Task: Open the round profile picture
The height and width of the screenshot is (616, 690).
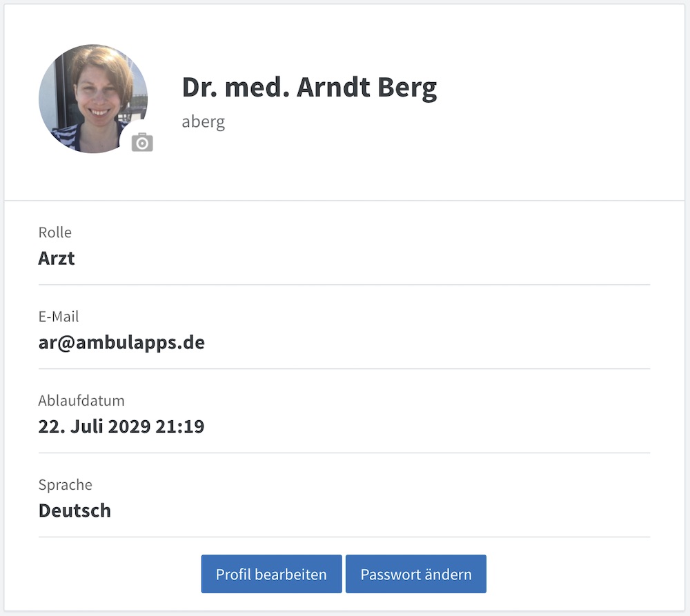Action: (93, 99)
